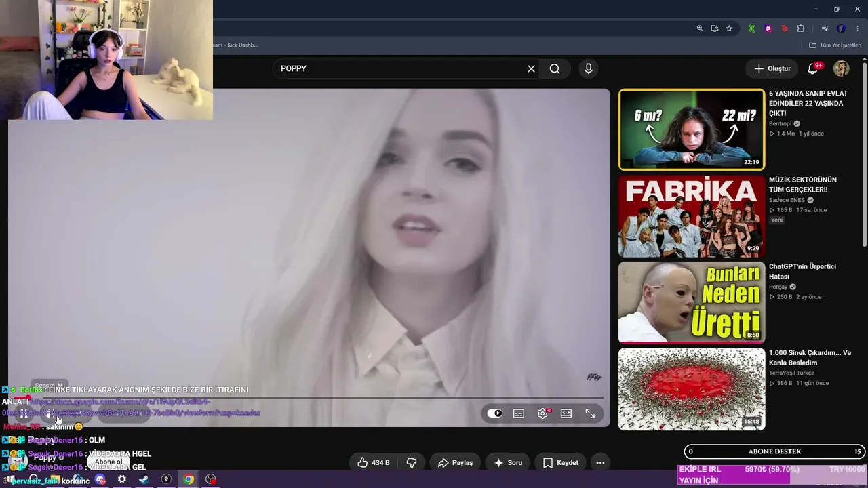Open the '6 mi? 22 mi?' video thumbnail

coord(692,129)
